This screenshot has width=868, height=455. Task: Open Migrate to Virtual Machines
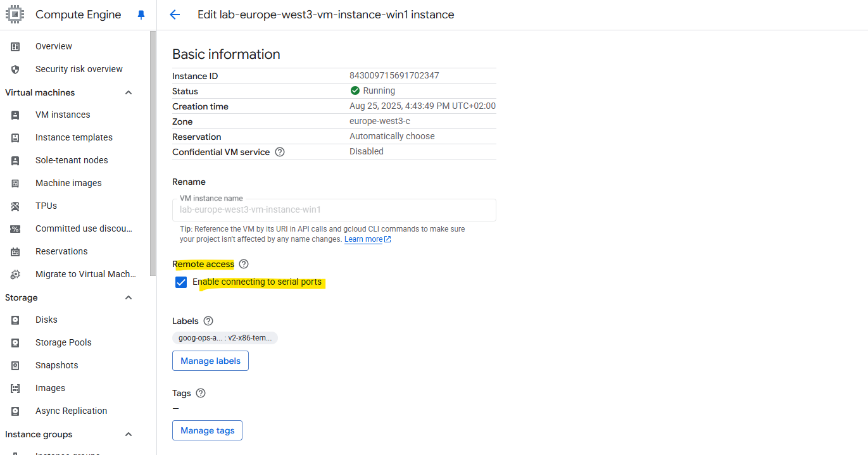click(86, 274)
